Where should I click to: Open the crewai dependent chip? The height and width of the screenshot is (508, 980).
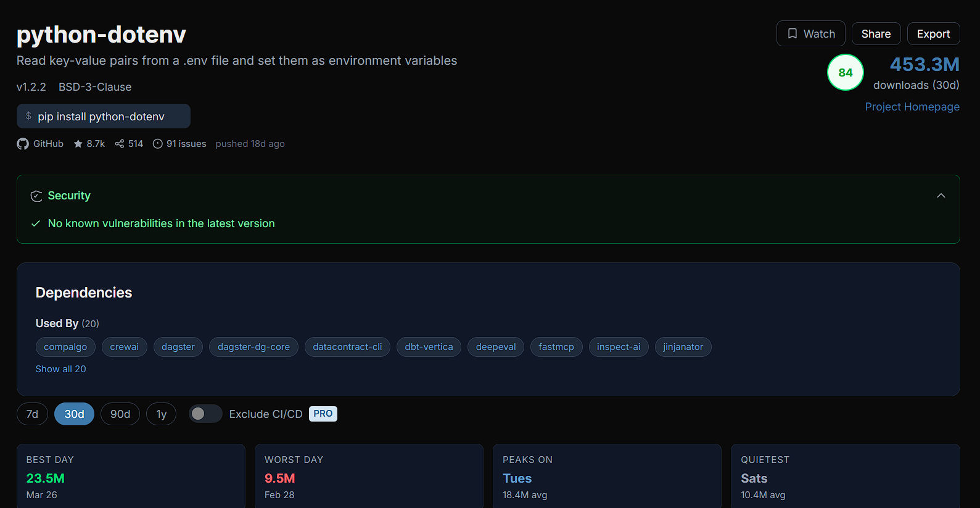125,347
